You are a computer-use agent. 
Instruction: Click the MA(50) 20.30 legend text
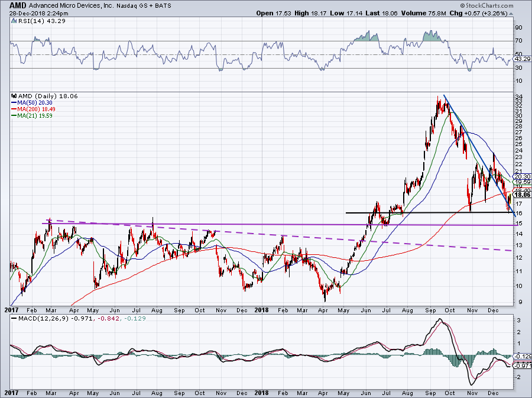pos(35,103)
